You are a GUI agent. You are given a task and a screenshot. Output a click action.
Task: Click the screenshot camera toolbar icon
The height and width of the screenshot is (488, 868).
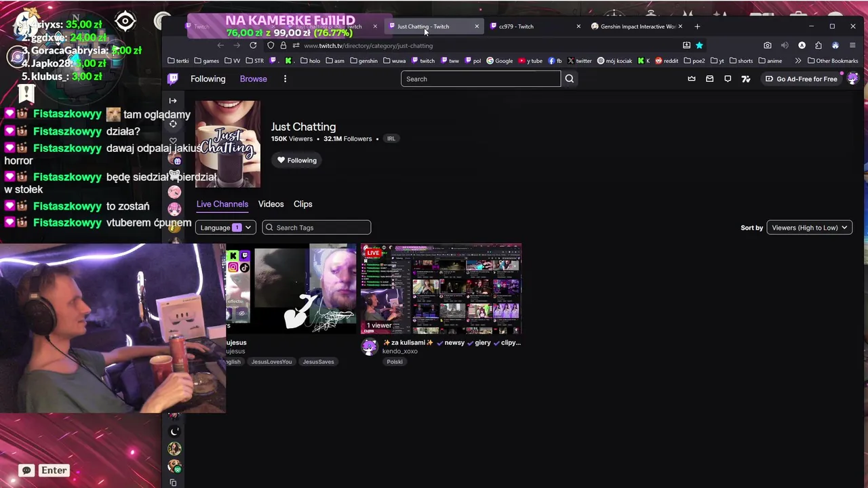pyautogui.click(x=768, y=45)
